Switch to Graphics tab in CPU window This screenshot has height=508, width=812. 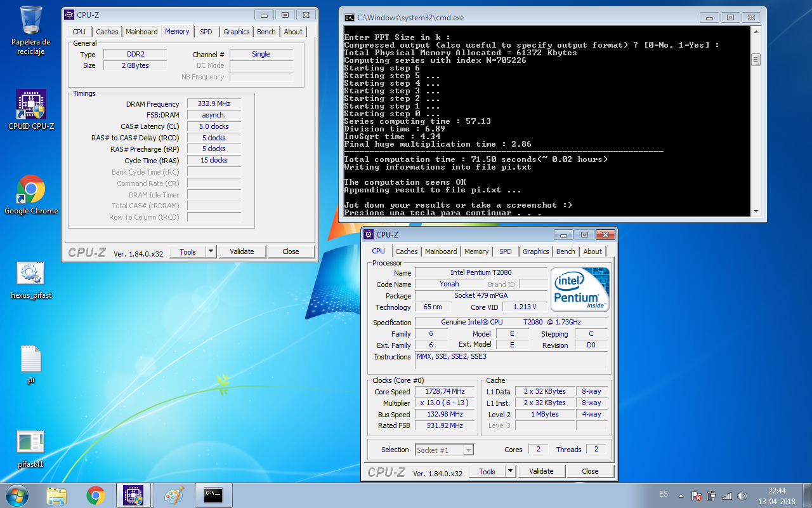pos(536,251)
